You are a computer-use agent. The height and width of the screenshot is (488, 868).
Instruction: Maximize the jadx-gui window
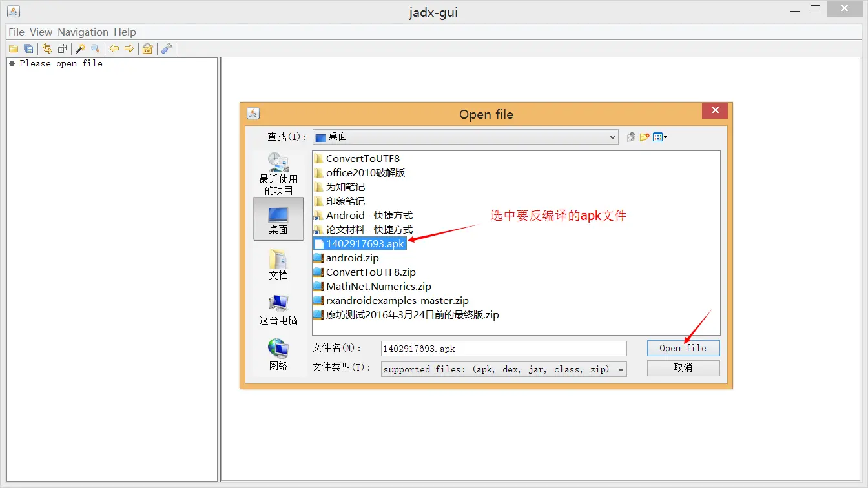tap(816, 8)
